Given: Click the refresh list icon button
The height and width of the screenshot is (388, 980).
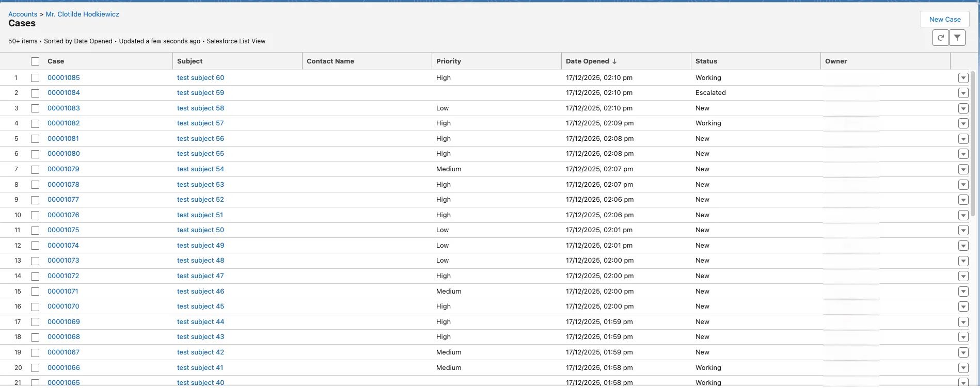Looking at the screenshot, I should (x=940, y=38).
